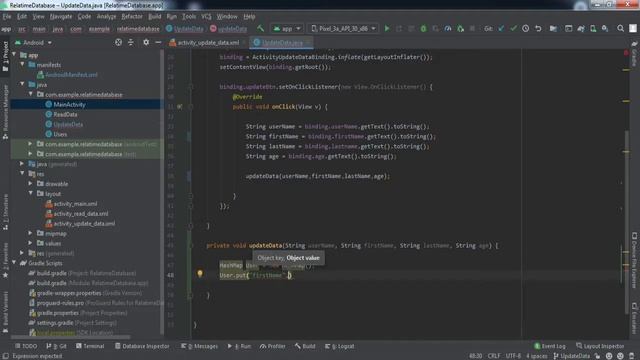Image resolution: width=640 pixels, height=360 pixels.
Task: Open the Logcat tool window
Action: (x=340, y=346)
